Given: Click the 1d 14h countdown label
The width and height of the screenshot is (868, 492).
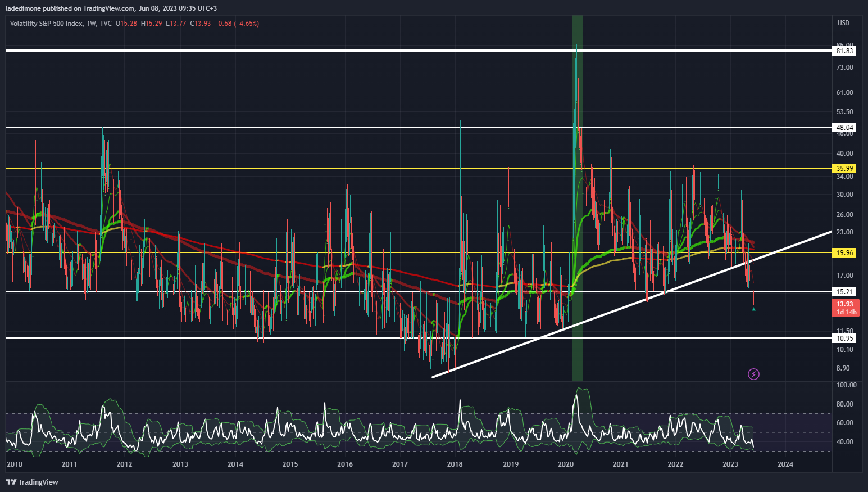Looking at the screenshot, I should coord(846,312).
